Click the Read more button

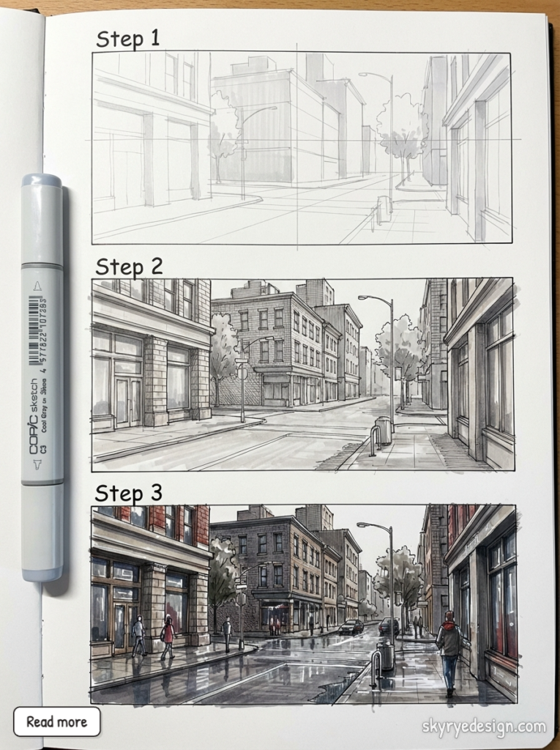click(x=57, y=721)
